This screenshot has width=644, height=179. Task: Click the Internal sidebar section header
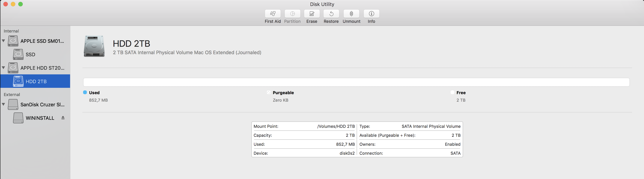point(11,31)
